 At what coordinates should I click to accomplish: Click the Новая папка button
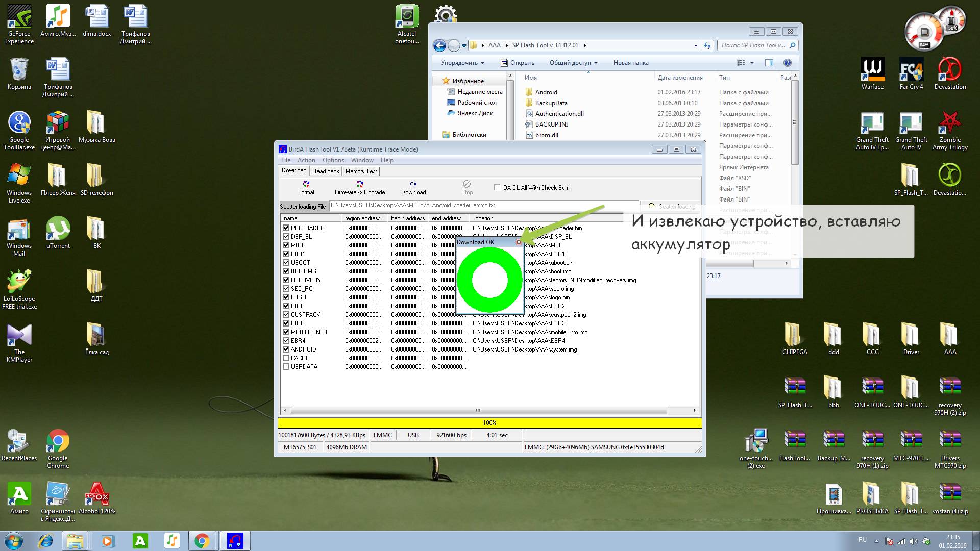click(631, 63)
